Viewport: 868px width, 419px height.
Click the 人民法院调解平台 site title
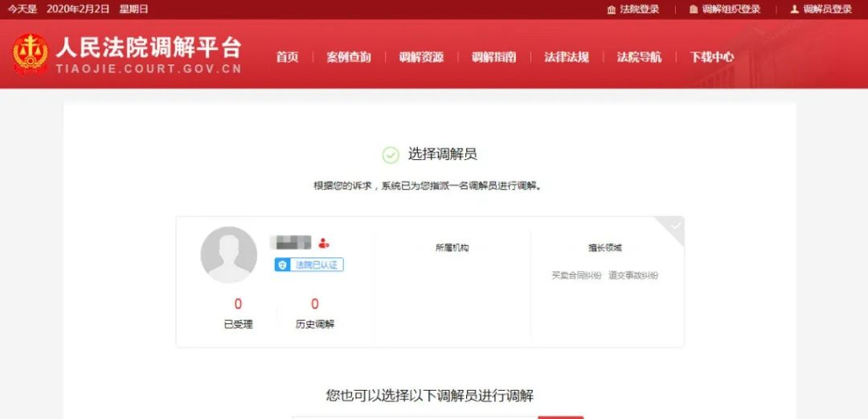coord(149,47)
